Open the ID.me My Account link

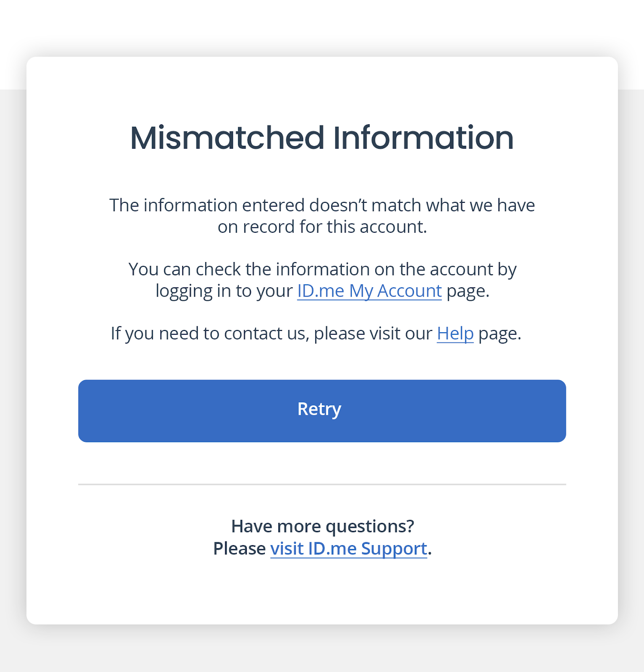369,291
